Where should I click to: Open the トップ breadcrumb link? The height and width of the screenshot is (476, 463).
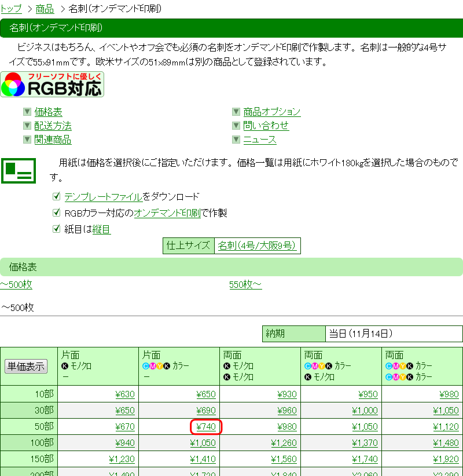[11, 9]
